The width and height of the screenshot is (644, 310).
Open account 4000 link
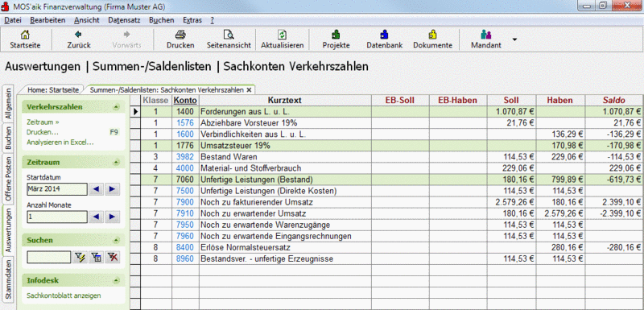185,168
